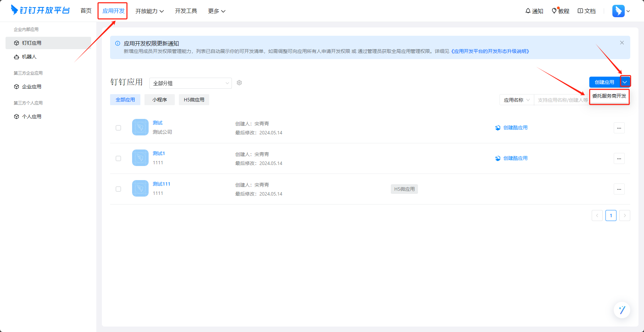Click page number 1 in pagination

pyautogui.click(x=611, y=215)
